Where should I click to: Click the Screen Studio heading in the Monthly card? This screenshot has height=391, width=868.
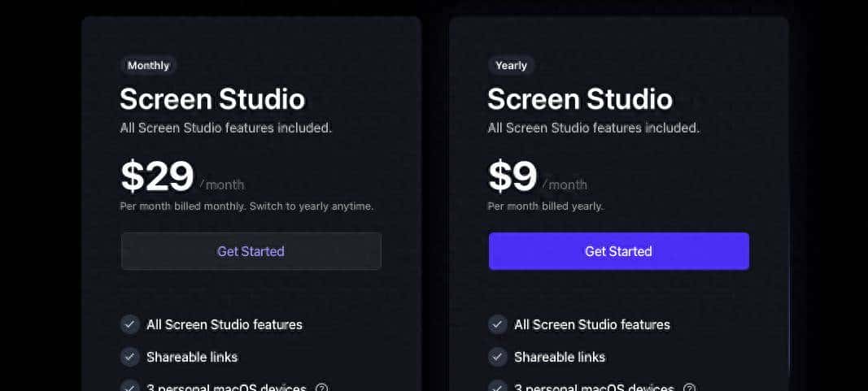(212, 99)
